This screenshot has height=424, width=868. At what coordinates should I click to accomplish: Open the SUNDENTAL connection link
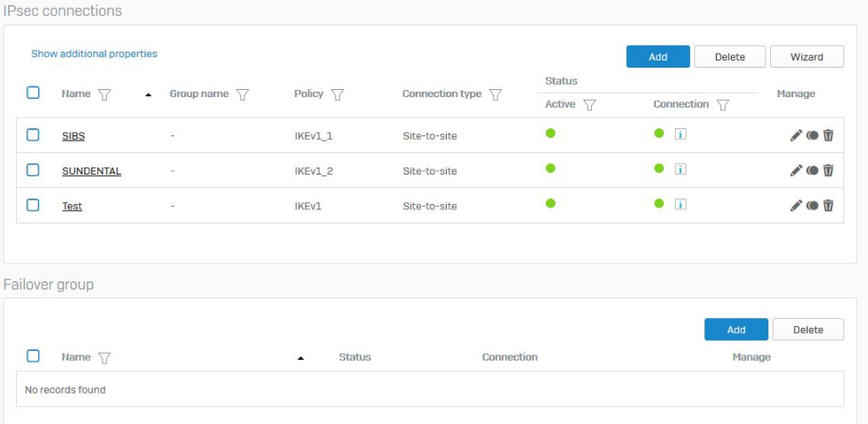tap(92, 171)
